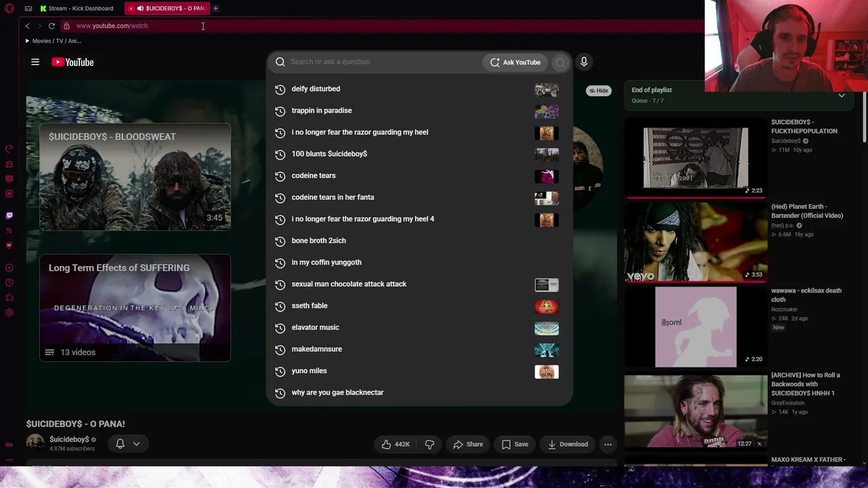Share the video with the Share button

pyautogui.click(x=468, y=444)
